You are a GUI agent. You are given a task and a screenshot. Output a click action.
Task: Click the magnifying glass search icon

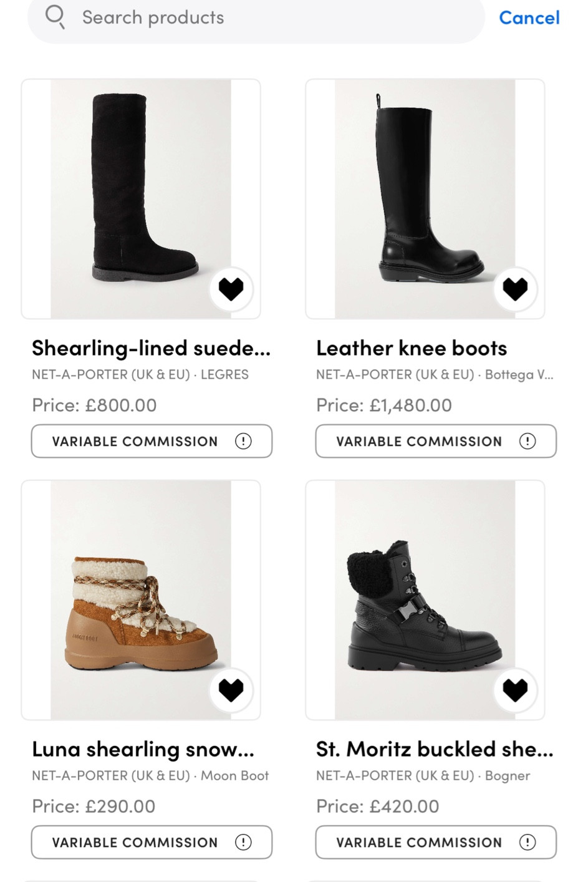point(55,17)
